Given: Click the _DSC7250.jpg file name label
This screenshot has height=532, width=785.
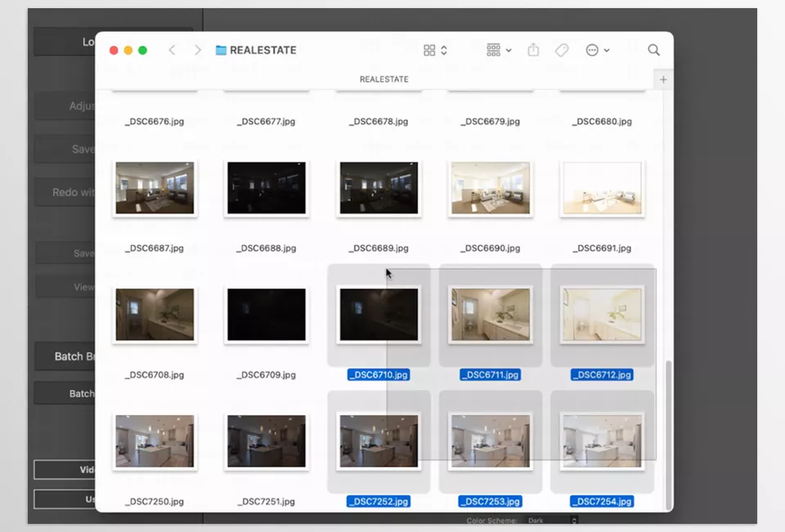Looking at the screenshot, I should 155,502.
